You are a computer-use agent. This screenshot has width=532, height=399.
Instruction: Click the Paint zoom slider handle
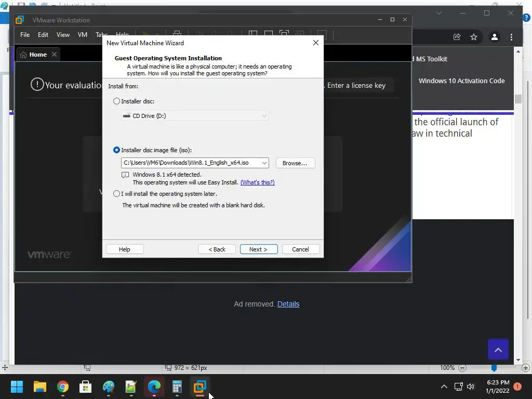(x=494, y=368)
